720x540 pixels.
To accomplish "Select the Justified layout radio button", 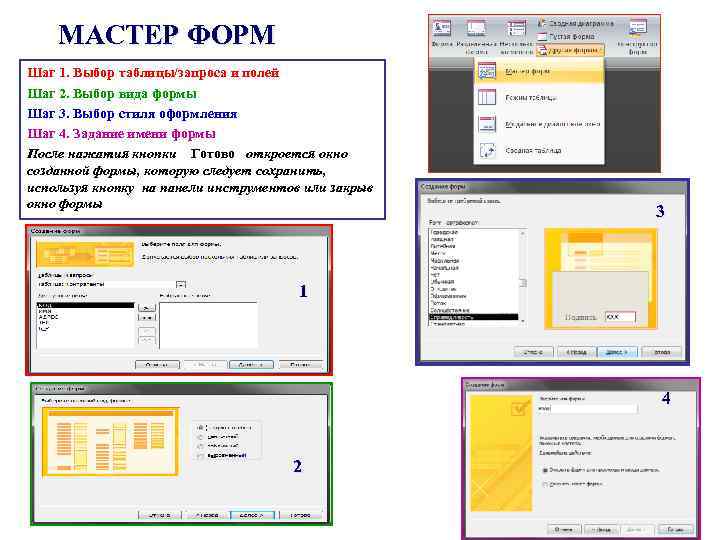I will pyautogui.click(x=200, y=456).
